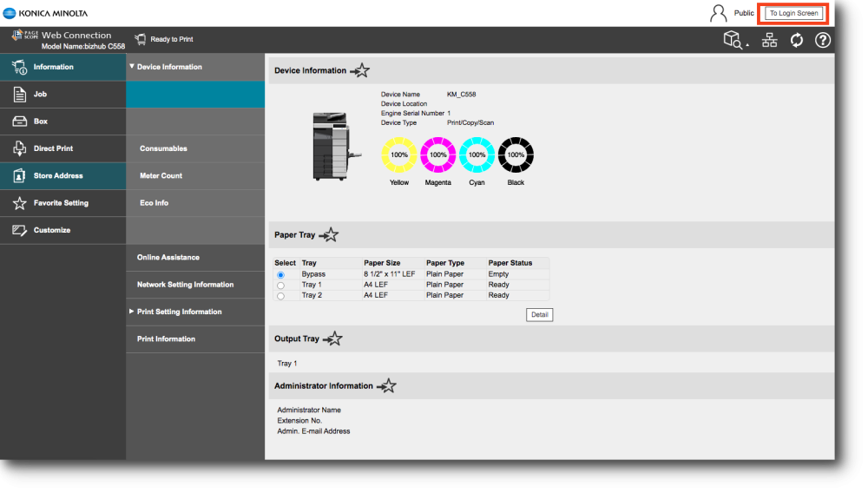
Task: Click the Public user icon
Action: [718, 13]
